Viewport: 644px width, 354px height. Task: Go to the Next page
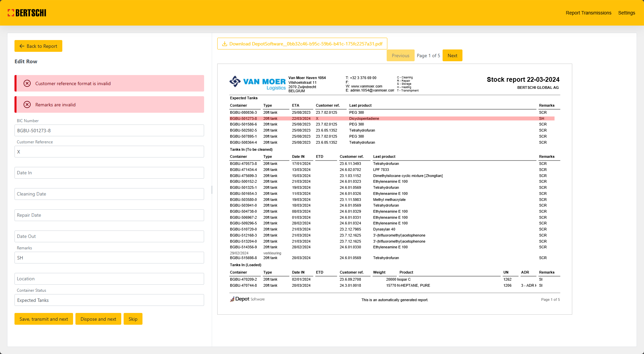tap(452, 56)
